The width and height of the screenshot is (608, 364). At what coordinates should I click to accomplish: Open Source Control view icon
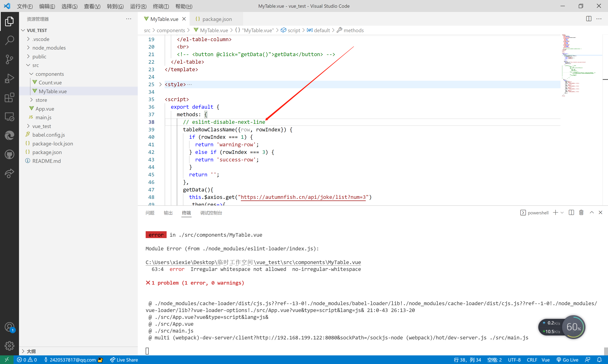pos(9,59)
